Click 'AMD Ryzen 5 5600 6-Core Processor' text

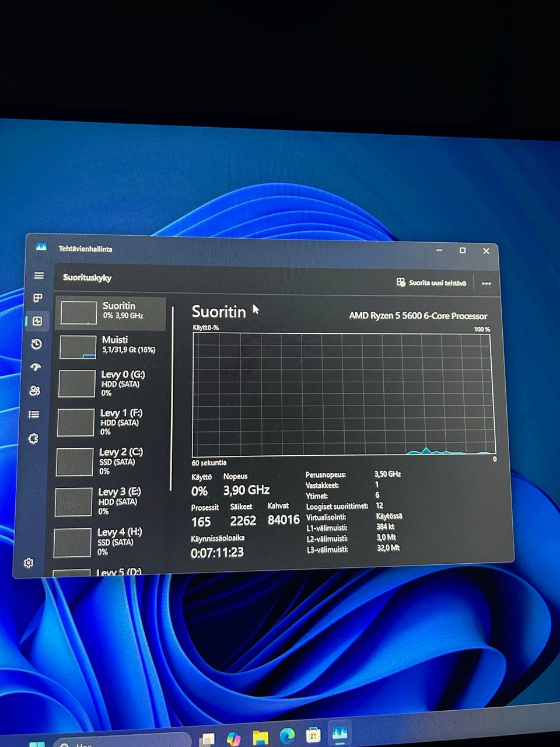(418, 316)
